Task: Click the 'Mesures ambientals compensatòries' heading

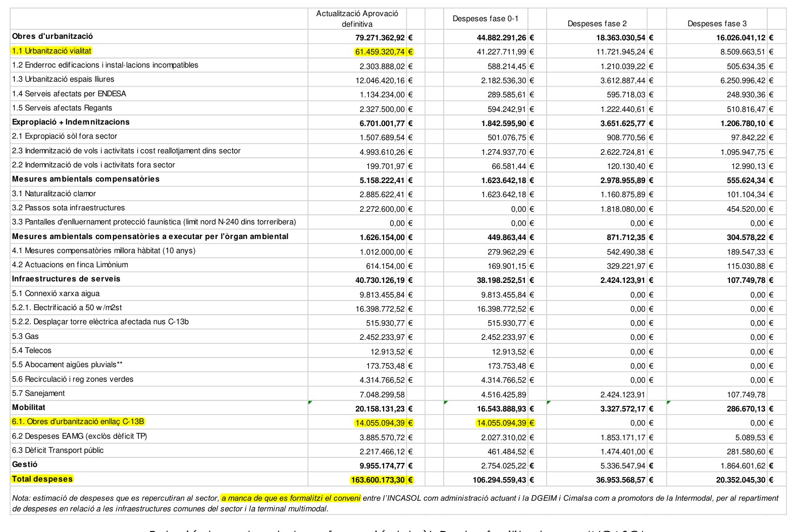Action: 86,179
